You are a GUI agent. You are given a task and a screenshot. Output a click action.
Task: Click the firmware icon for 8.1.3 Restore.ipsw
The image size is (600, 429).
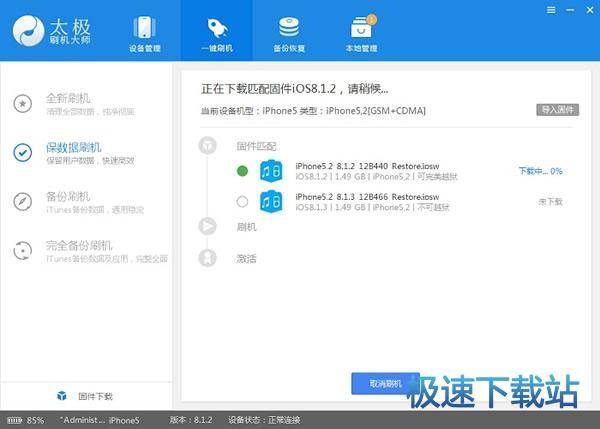point(271,201)
